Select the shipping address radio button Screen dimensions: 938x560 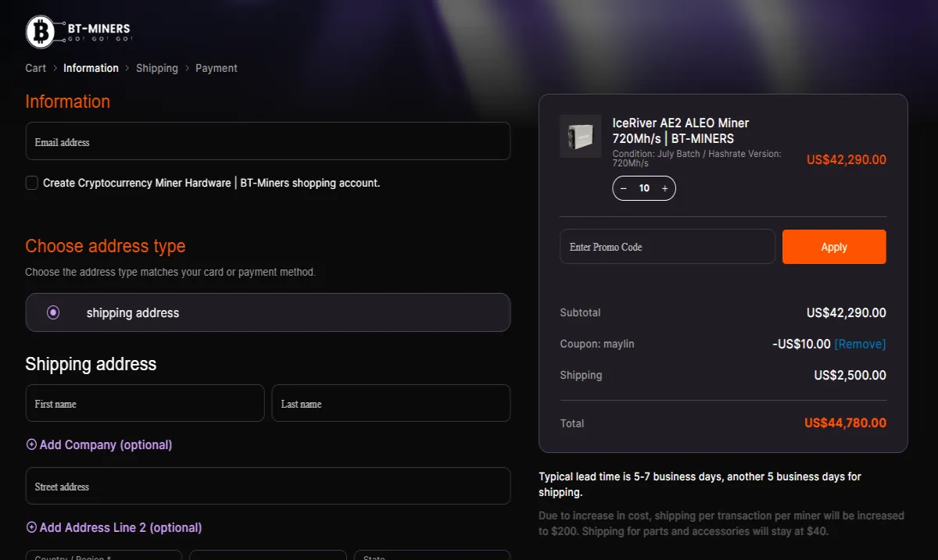[53, 312]
